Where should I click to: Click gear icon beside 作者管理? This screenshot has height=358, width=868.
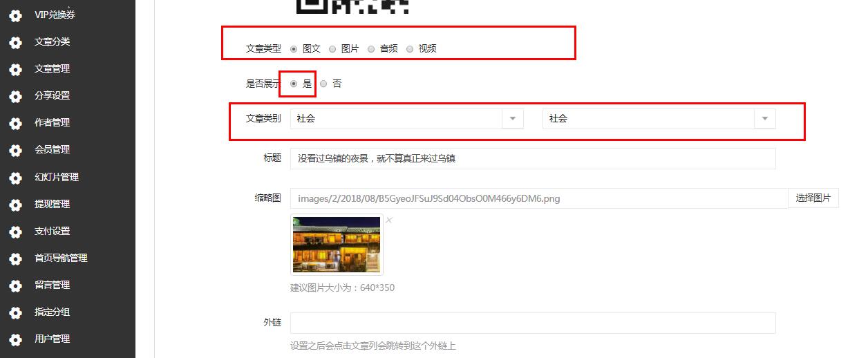point(15,123)
